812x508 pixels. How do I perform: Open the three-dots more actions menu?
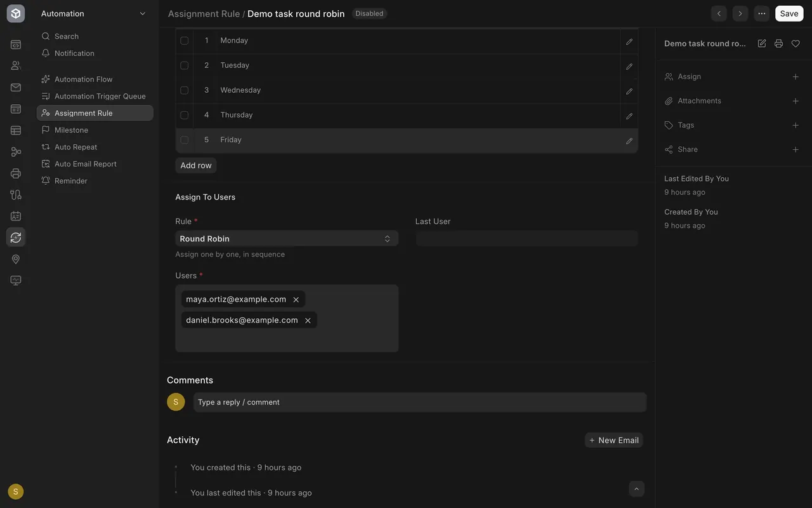[762, 13]
